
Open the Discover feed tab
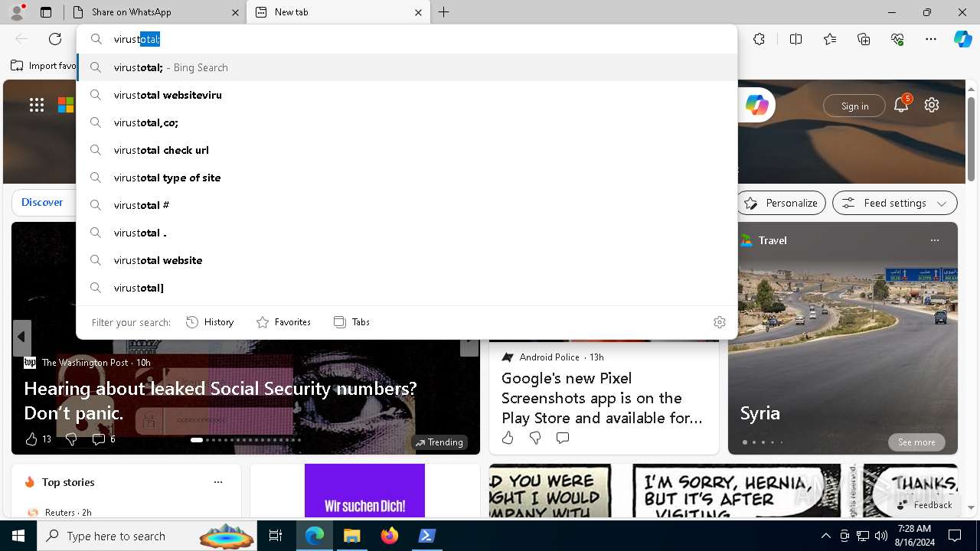click(x=42, y=202)
